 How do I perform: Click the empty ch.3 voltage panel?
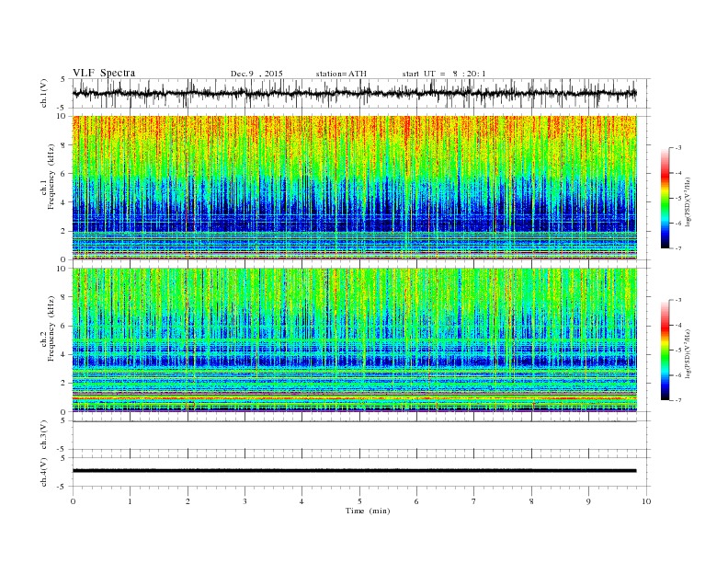coord(361,435)
